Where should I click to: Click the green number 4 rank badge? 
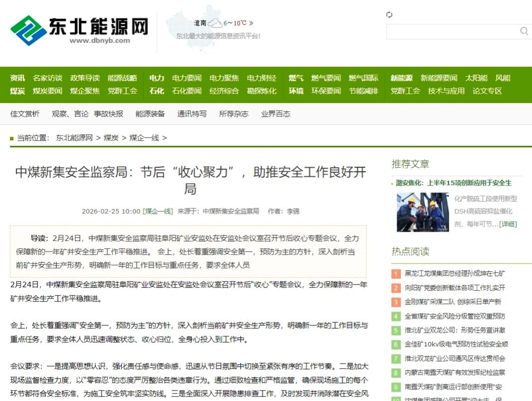396,316
